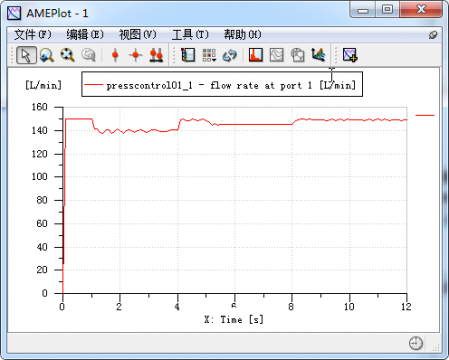This screenshot has height=360, width=449.
Task: Open the 视图(V) menu
Action: (x=137, y=35)
